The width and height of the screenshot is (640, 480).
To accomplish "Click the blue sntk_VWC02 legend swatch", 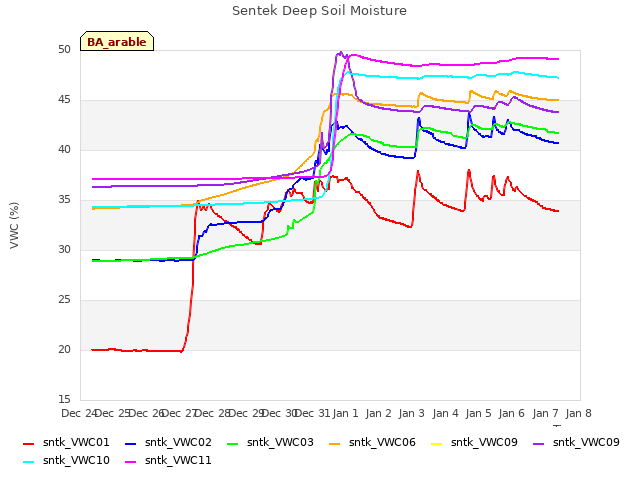I will click(x=131, y=444).
